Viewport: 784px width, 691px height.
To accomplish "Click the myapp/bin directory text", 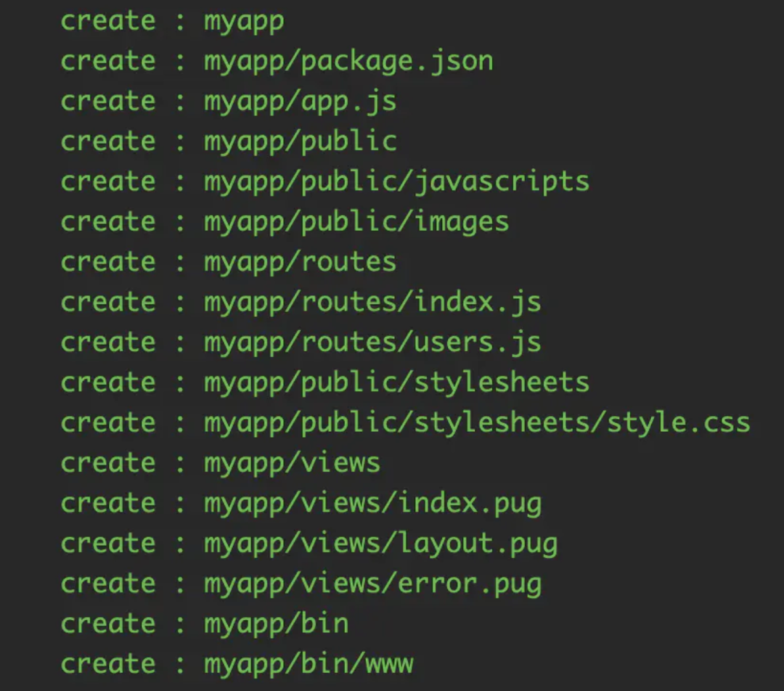I will coord(276,623).
